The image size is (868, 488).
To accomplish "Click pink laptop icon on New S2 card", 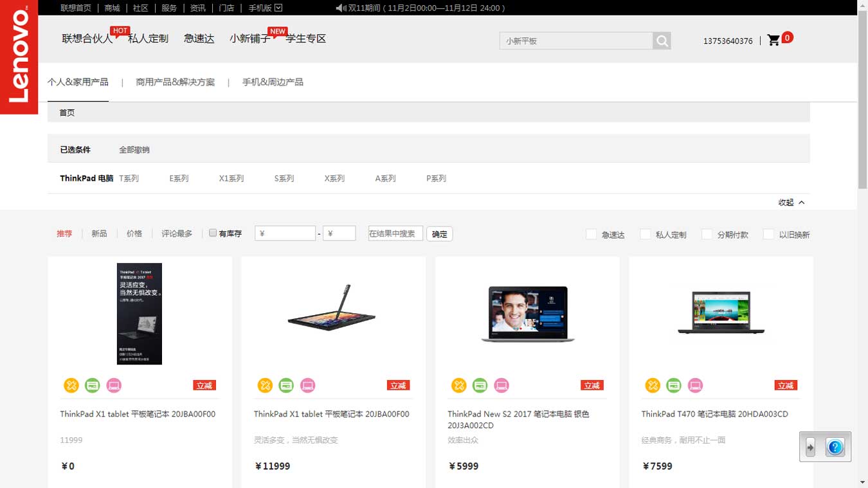I will pyautogui.click(x=502, y=385).
